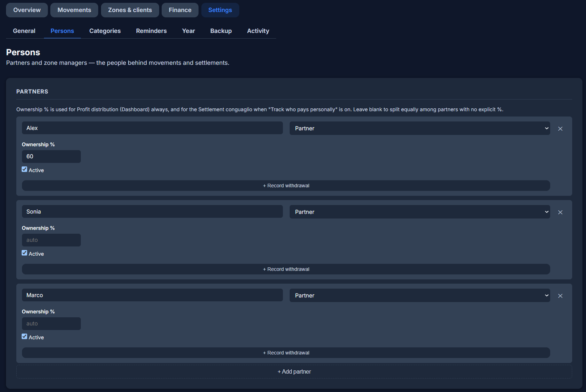This screenshot has height=392, width=586.
Task: Open General settings sub-tab
Action: tap(24, 31)
